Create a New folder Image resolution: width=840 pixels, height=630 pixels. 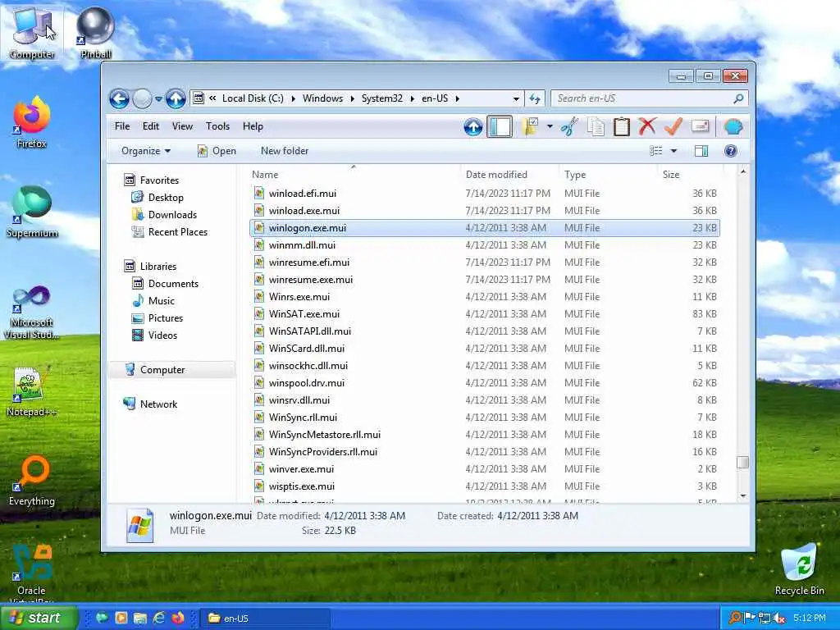click(285, 151)
